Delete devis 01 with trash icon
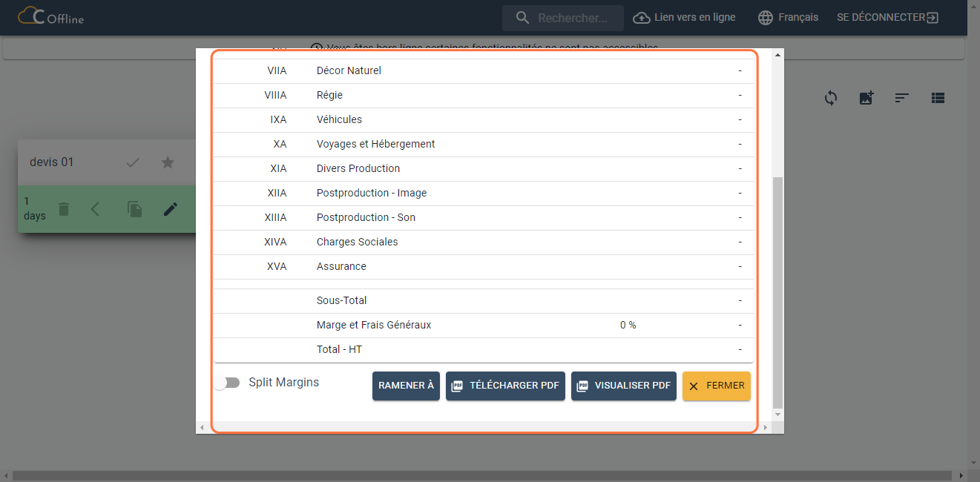The image size is (980, 482). click(x=64, y=209)
